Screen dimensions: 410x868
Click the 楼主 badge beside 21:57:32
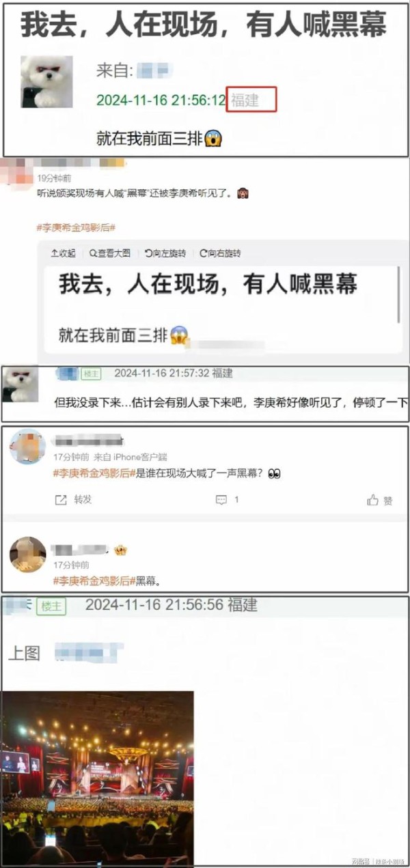pyautogui.click(x=92, y=373)
